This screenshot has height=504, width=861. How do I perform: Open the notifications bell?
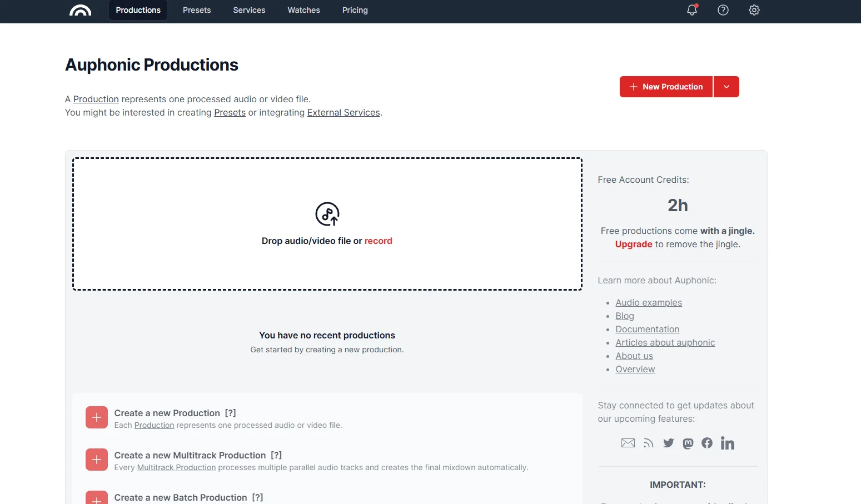pyautogui.click(x=692, y=9)
